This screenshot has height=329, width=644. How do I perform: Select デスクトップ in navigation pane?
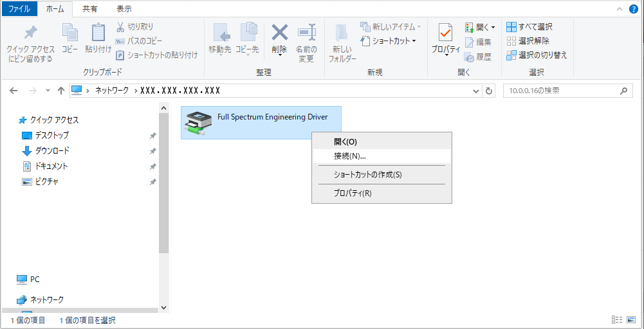coord(45,135)
